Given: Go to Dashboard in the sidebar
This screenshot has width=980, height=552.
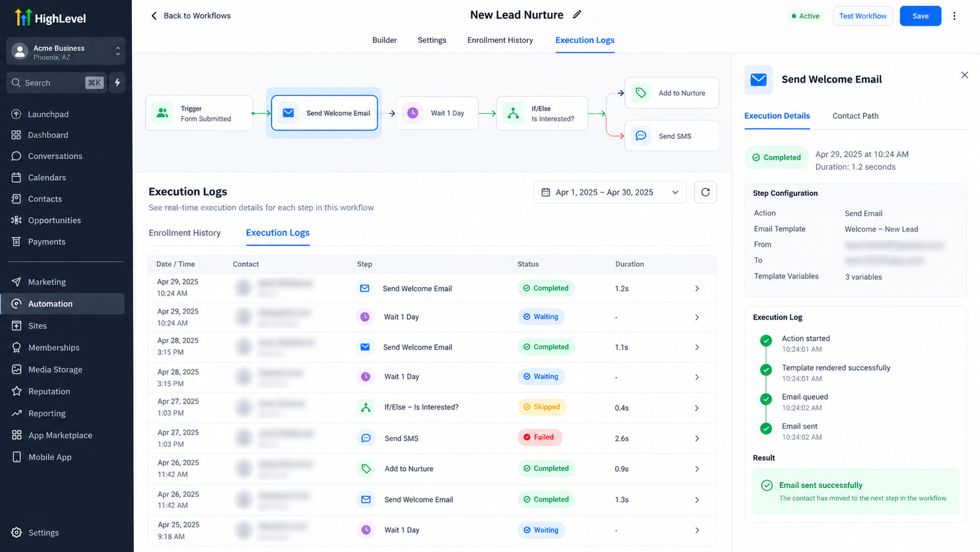Looking at the screenshot, I should pos(48,135).
